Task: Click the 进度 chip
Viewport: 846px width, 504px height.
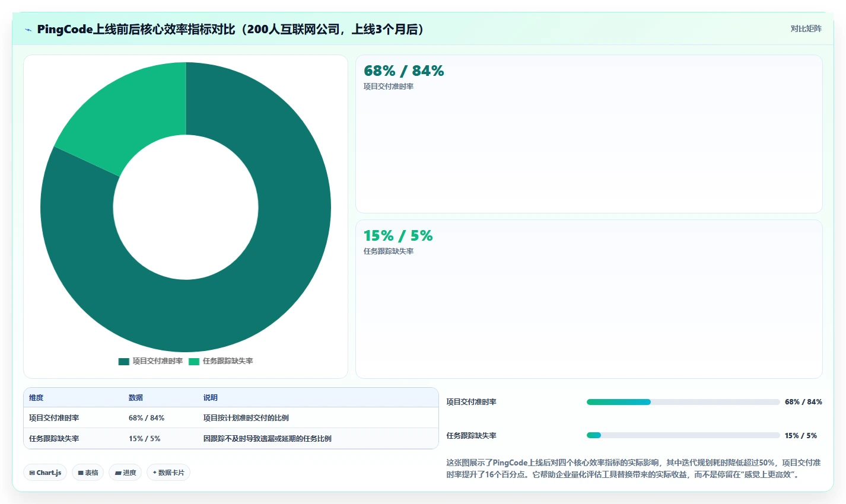Action: [125, 473]
